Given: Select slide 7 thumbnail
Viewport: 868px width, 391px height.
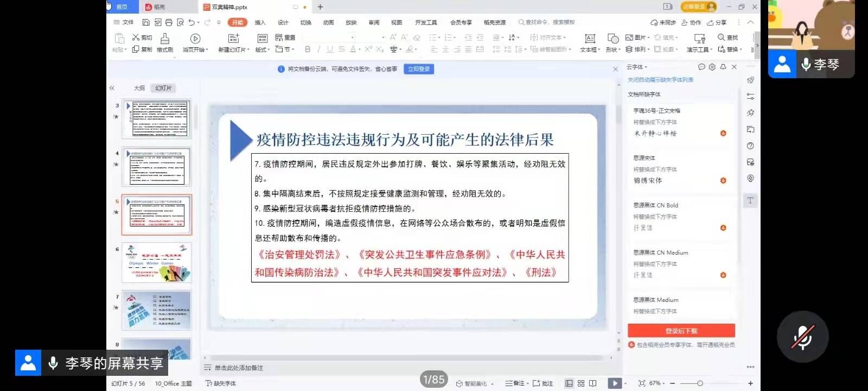Looking at the screenshot, I should tap(156, 310).
